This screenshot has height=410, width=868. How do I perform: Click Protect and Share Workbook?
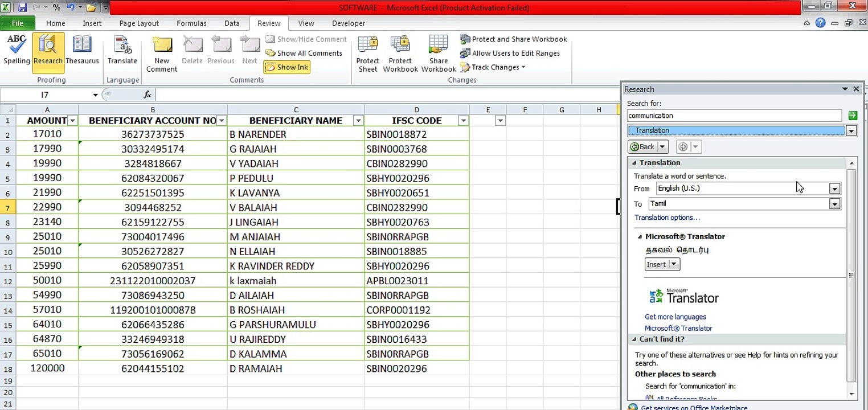coord(514,39)
